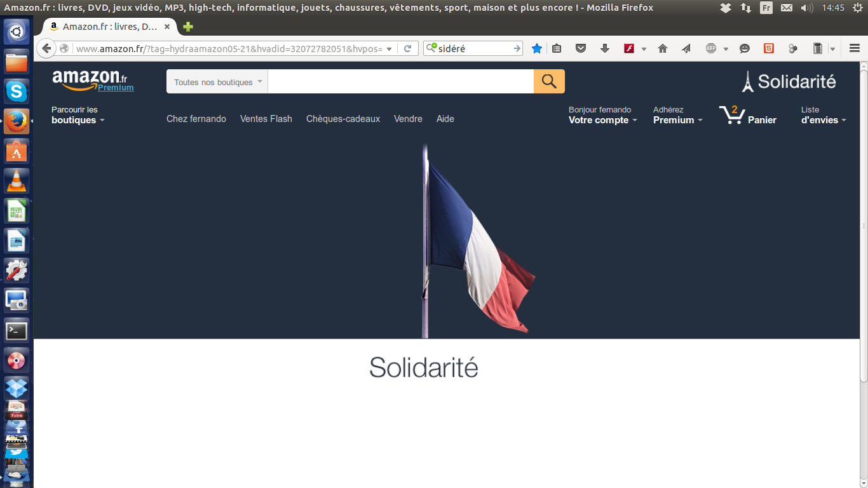Open the sound volume indicator
The image size is (868, 488).
807,8
